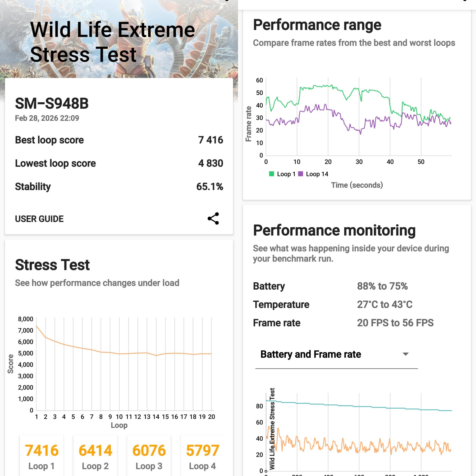The image size is (476, 476).
Task: Click the Stress Test score line chart
Action: pos(124,365)
